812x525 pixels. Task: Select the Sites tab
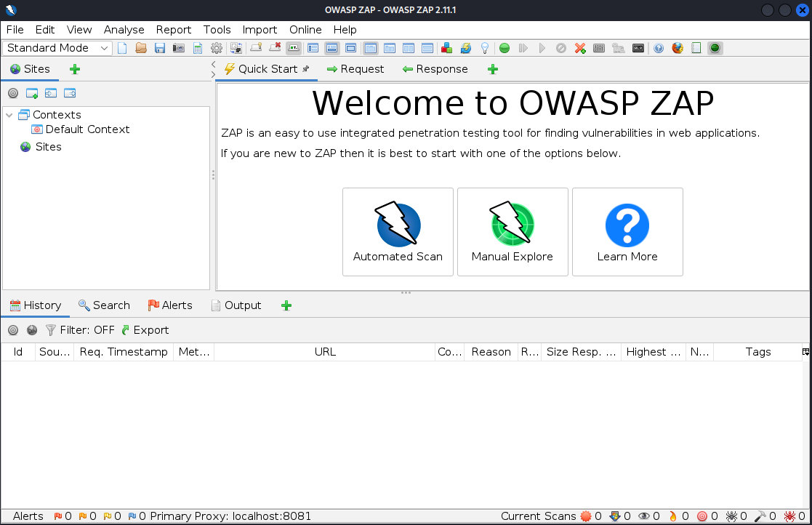click(x=30, y=69)
